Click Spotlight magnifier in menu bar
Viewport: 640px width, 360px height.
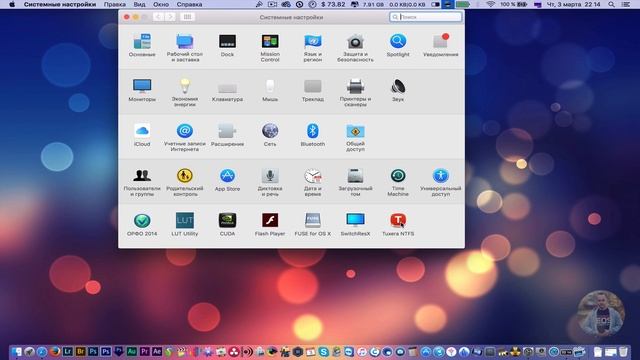(x=611, y=4)
